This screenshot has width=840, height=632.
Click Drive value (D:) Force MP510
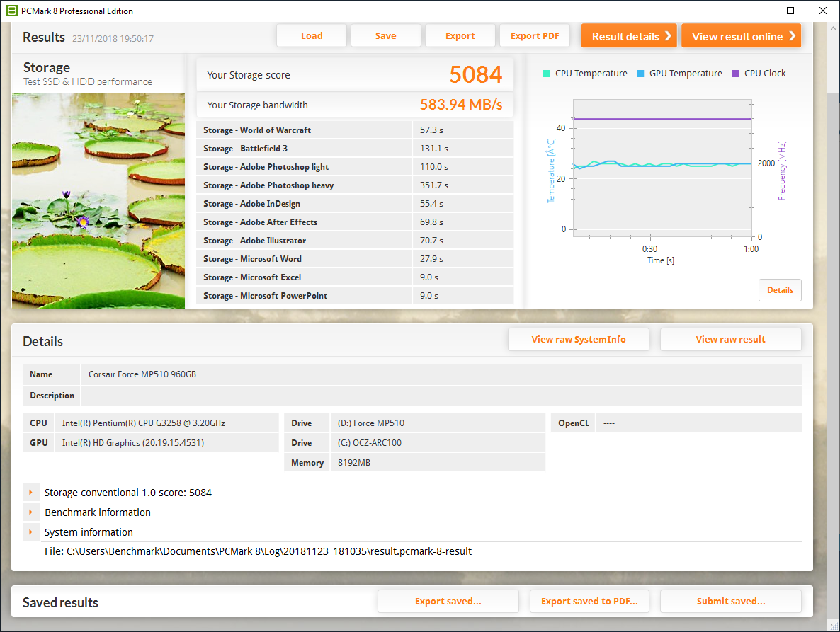click(370, 423)
